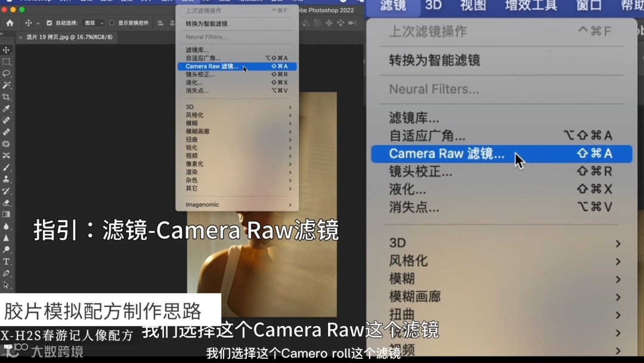Expand 锐化 submenu in small menu
Image resolution: width=644 pixels, height=363 pixels.
pos(237,147)
